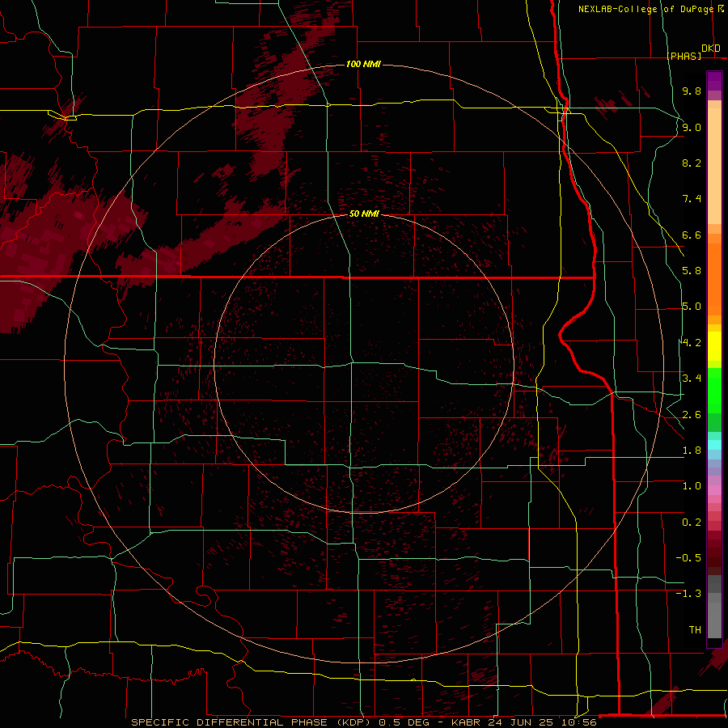
Task: Click the bright green band beside 3.4
Action: pos(714,390)
